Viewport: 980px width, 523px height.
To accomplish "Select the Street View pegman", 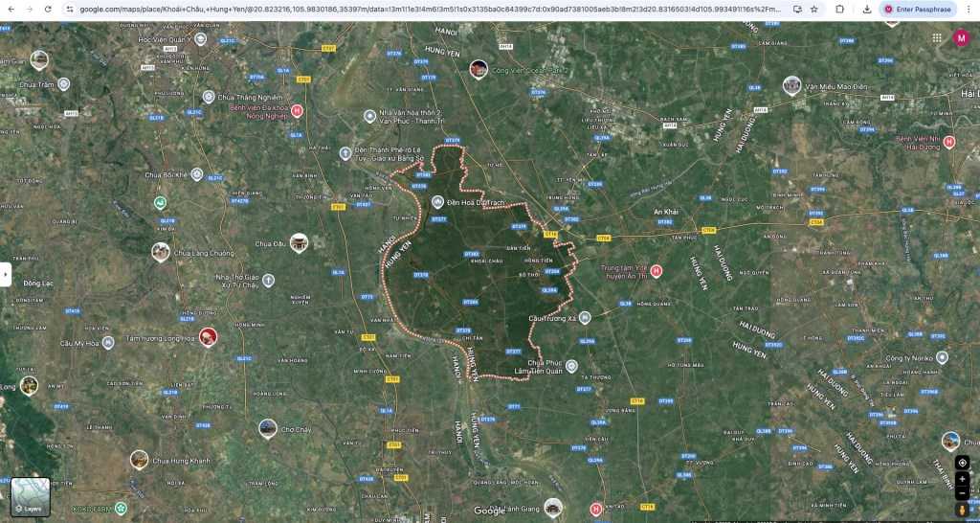I will tap(962, 511).
